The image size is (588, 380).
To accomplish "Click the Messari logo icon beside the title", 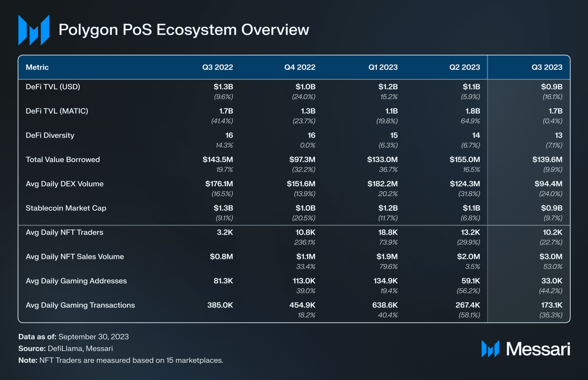I will [34, 30].
